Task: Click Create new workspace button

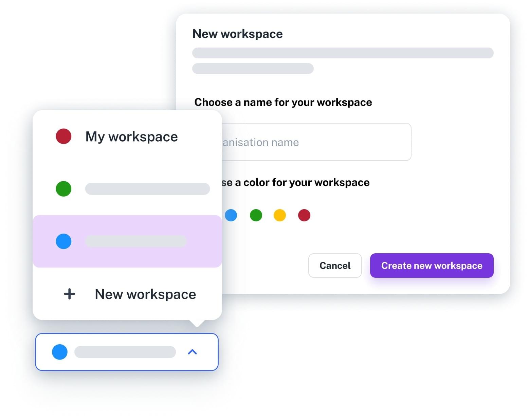Action: (432, 266)
